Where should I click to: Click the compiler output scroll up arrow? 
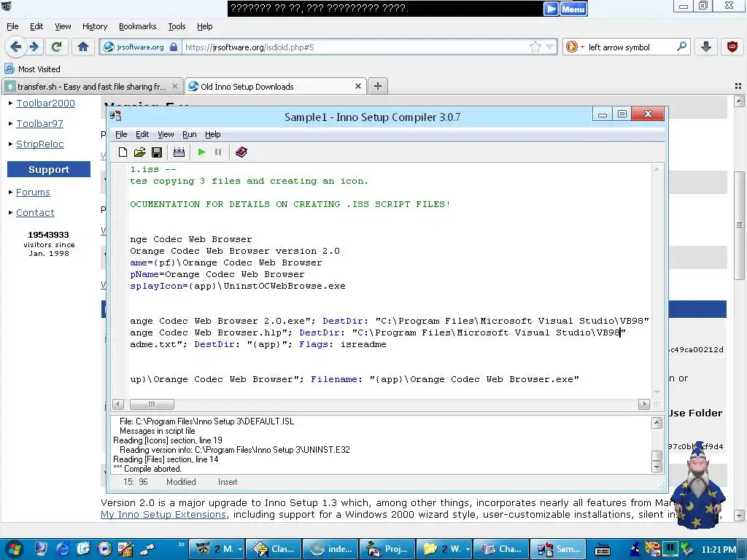coord(657,423)
